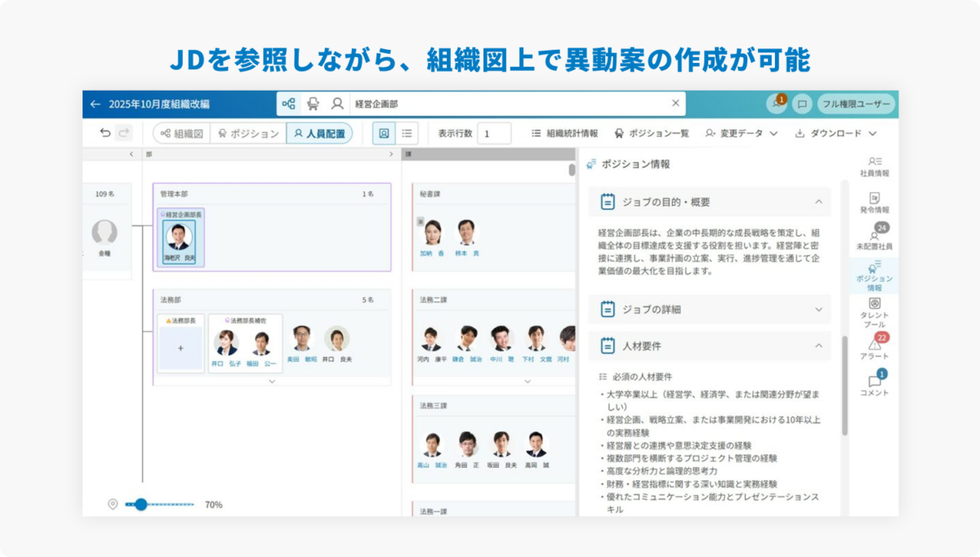Click the undo arrow icon

pyautogui.click(x=105, y=133)
